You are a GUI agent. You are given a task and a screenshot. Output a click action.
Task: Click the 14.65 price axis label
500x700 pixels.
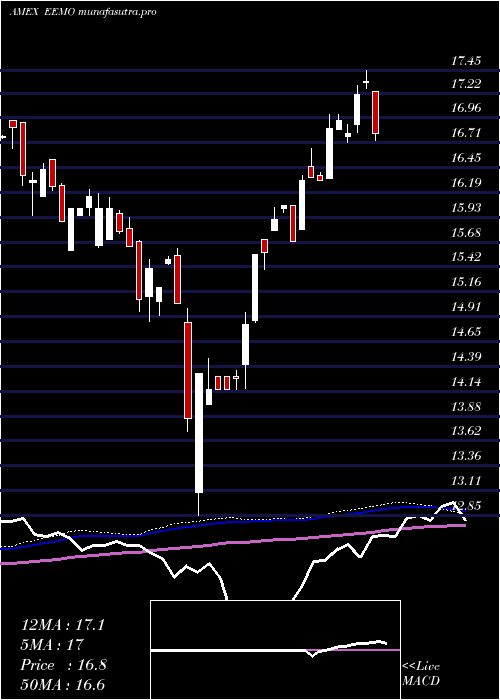pyautogui.click(x=466, y=332)
